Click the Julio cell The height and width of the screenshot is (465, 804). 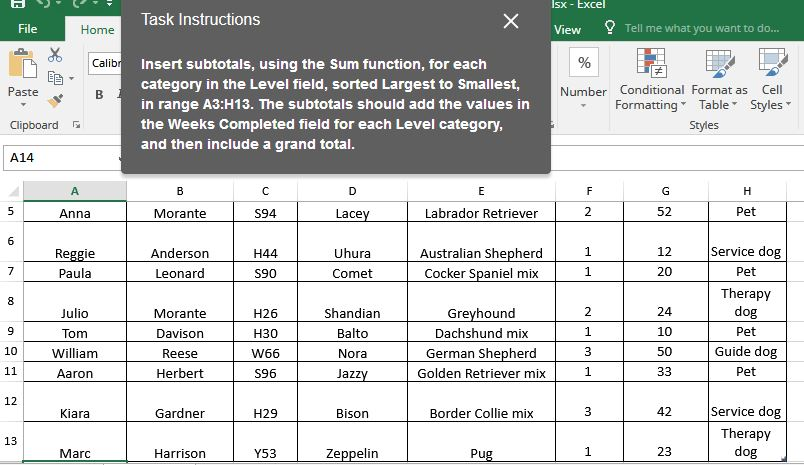tap(75, 301)
